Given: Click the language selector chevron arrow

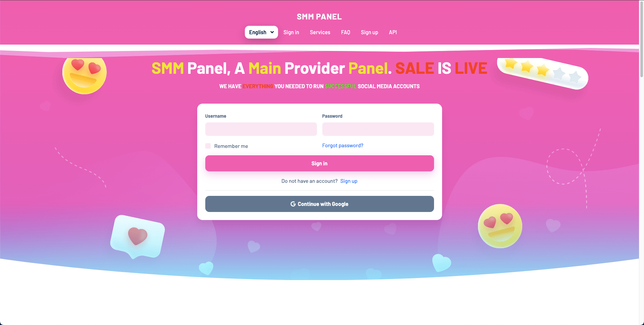Looking at the screenshot, I should pyautogui.click(x=272, y=32).
